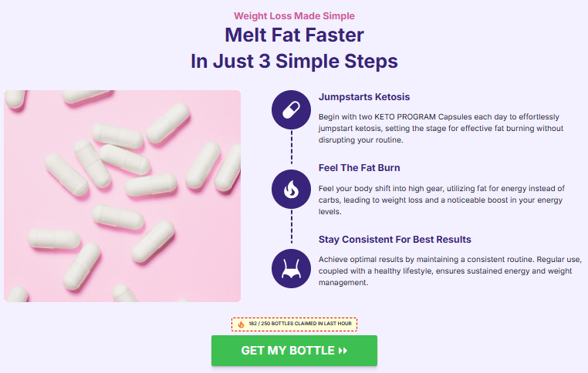This screenshot has width=588, height=373.
Task: Click the double arrow on Get My Bottle
Action: click(x=343, y=351)
